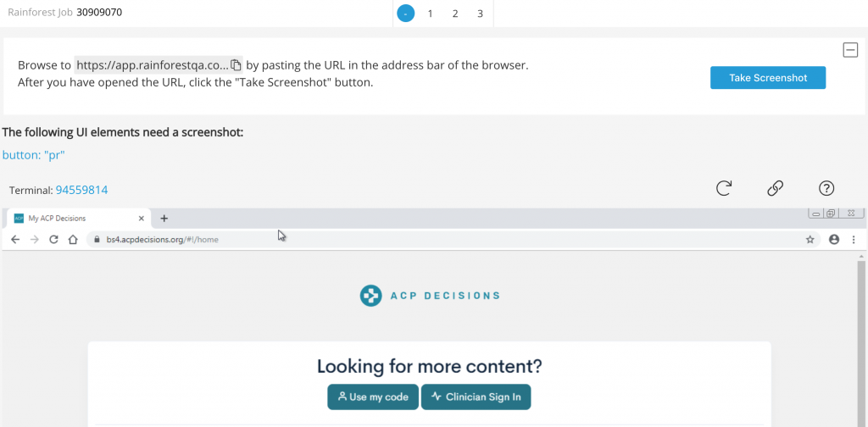Click the terminal number 94559814 link
This screenshot has height=427, width=868.
(x=81, y=191)
